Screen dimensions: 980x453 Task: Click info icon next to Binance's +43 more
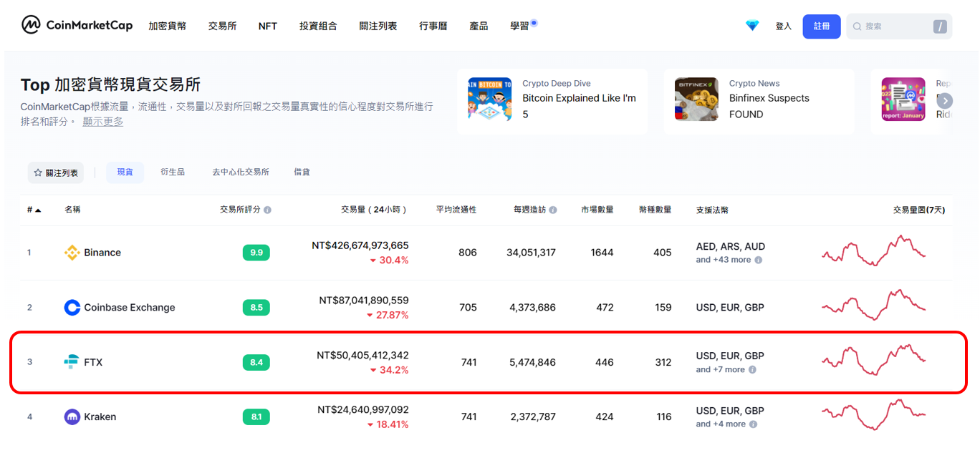[759, 260]
